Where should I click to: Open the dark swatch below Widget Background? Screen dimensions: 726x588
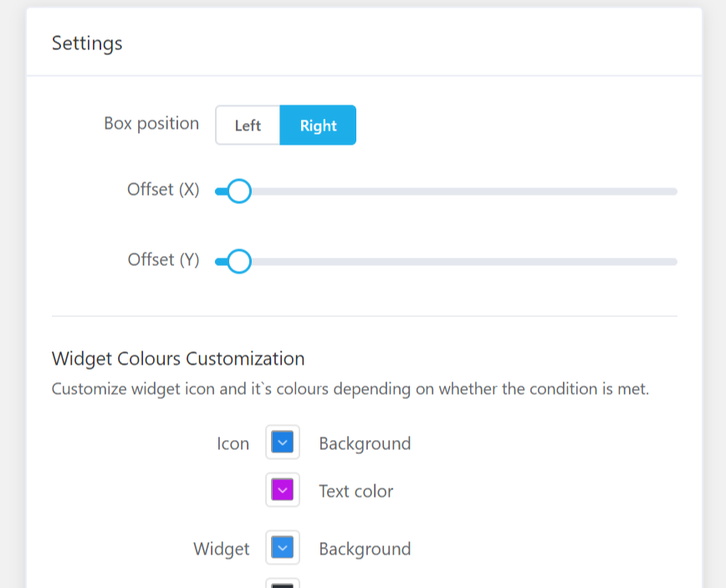click(283, 583)
